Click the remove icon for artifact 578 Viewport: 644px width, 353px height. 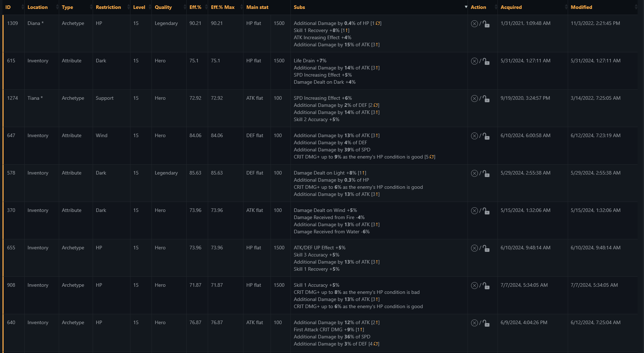pos(474,173)
